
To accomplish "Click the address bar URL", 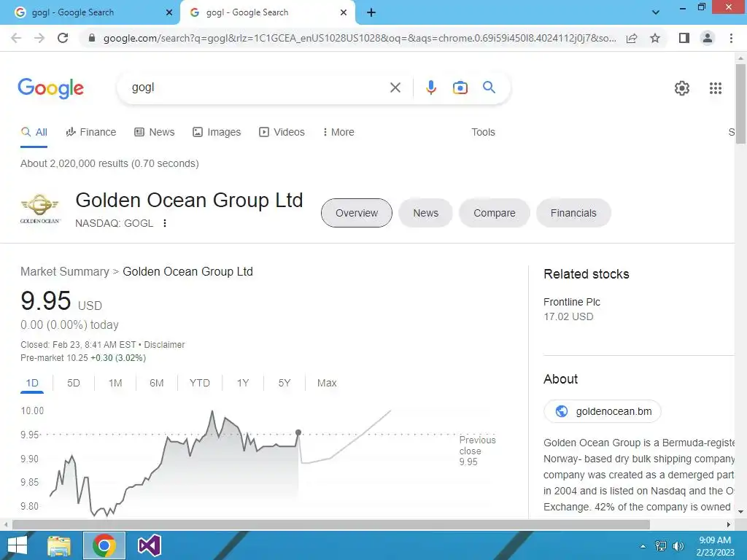I will point(360,38).
